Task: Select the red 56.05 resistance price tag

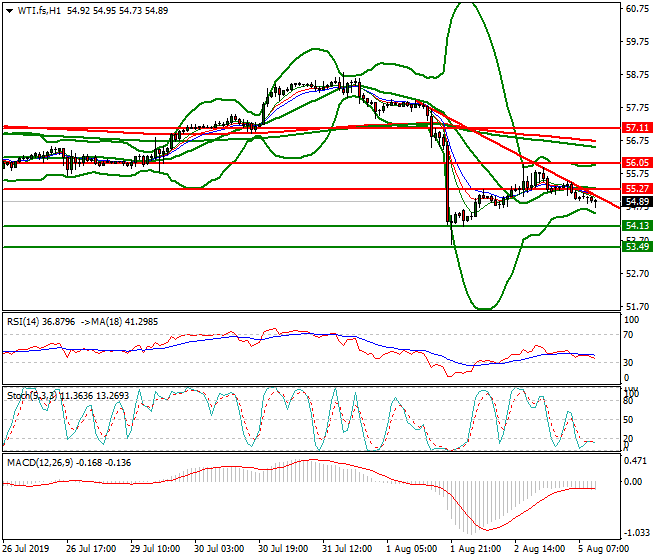Action: [637, 162]
